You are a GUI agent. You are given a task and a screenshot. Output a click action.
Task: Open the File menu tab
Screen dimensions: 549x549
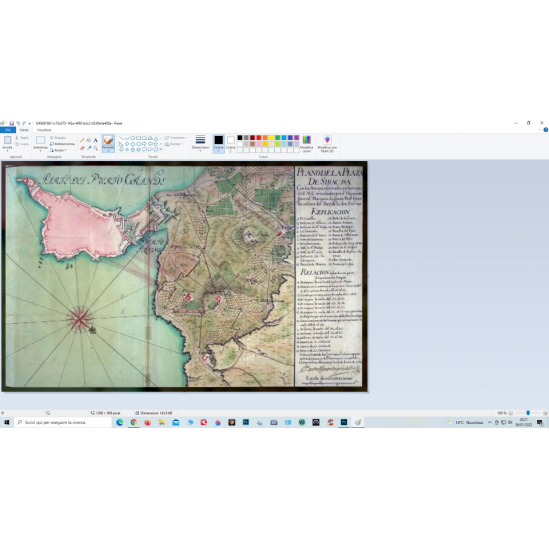8,130
